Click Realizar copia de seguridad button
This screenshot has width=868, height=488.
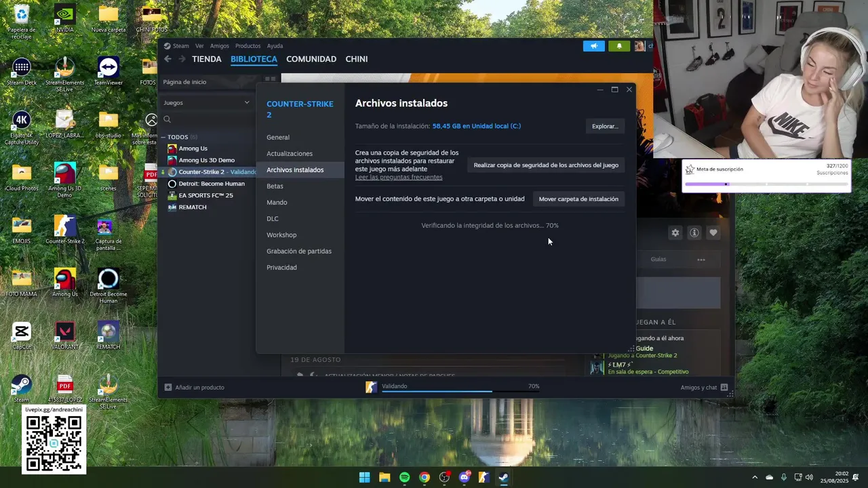(546, 165)
